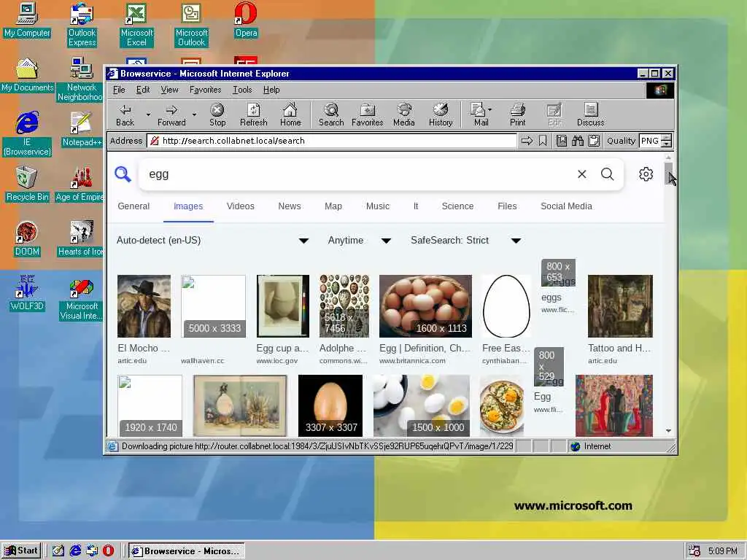747x560 pixels.
Task: Open the Favorites toolbar pane
Action: coord(368,114)
